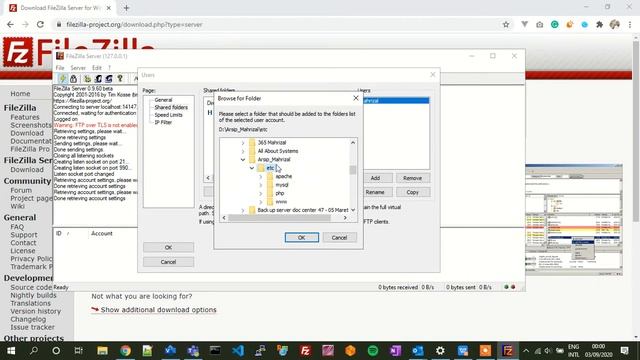Open the File menu in FileZilla Server
This screenshot has height=360, width=640.
coord(60,68)
